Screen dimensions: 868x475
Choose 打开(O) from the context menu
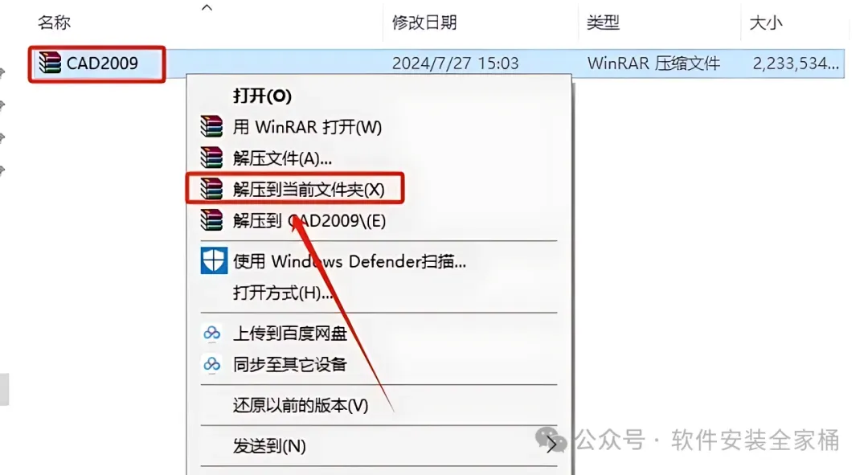[x=262, y=96]
